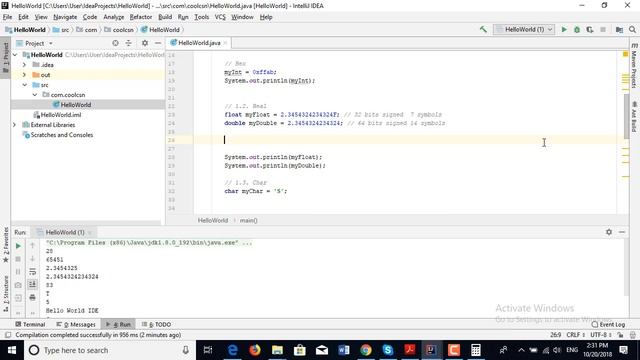
Task: Open the Navigate menu
Action: pos(65,17)
